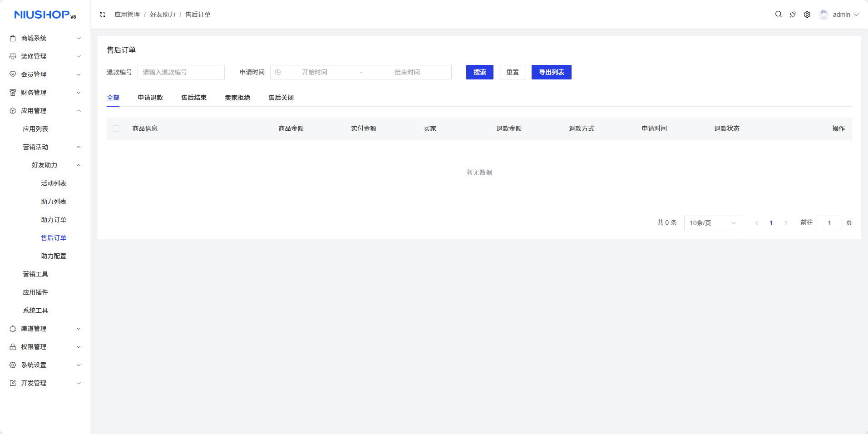Viewport: 868px width, 434px height.
Task: Open search via the magnifier icon
Action: click(x=778, y=15)
